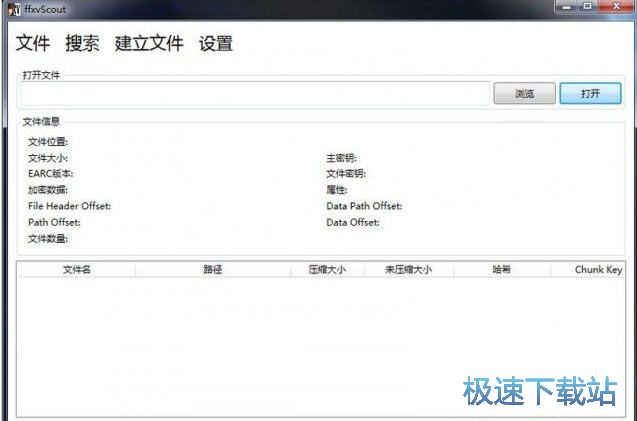Sort by the 压缩大小 column header

[x=327, y=270]
